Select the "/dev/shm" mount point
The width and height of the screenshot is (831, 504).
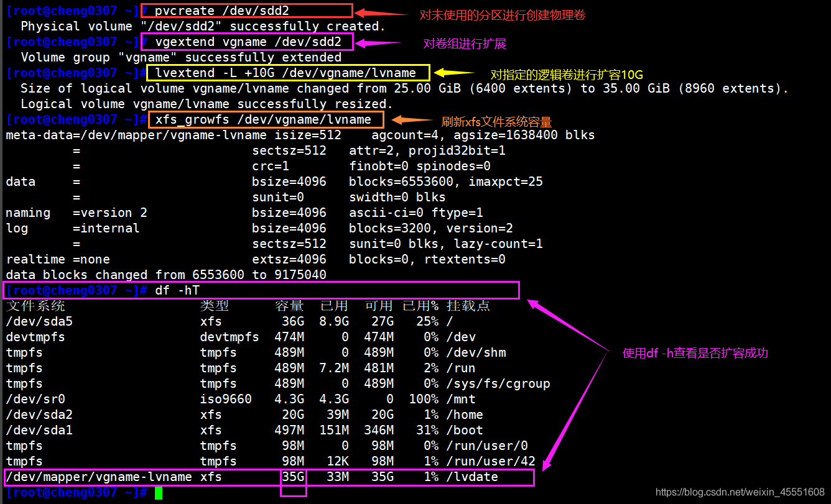point(476,352)
